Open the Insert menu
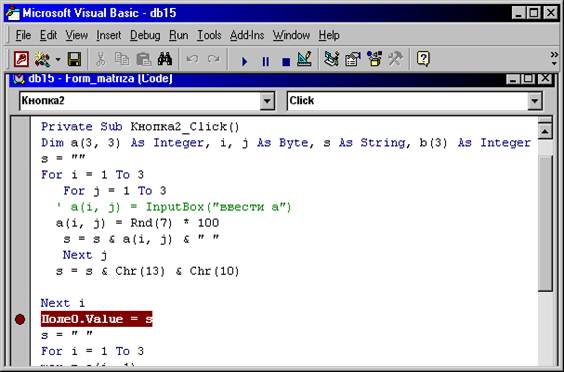564x372 pixels. (109, 35)
